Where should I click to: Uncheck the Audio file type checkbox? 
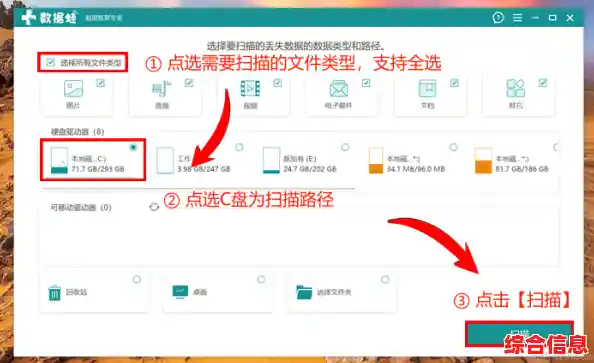(189, 83)
